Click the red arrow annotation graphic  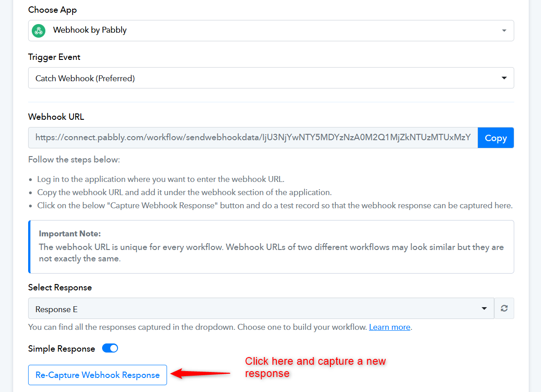201,373
